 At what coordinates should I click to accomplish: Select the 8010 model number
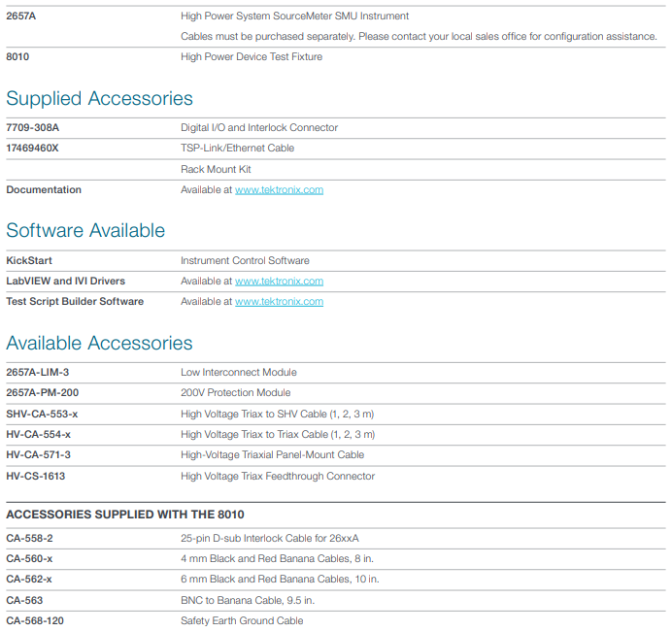coord(17,57)
